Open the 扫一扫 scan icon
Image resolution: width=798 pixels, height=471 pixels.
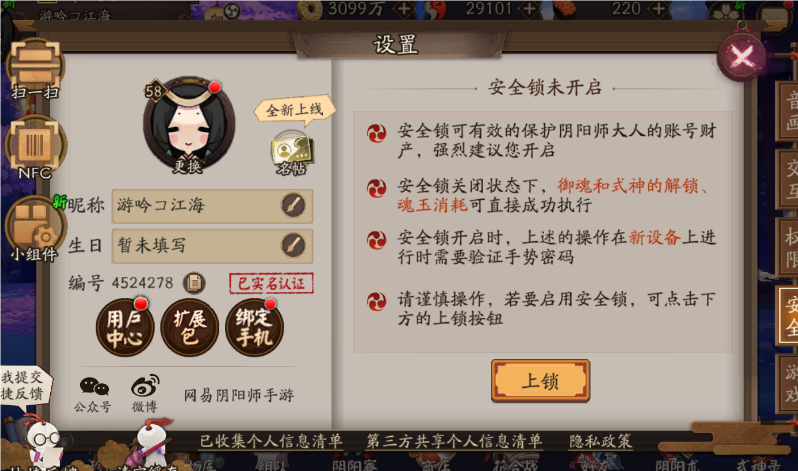[35, 69]
